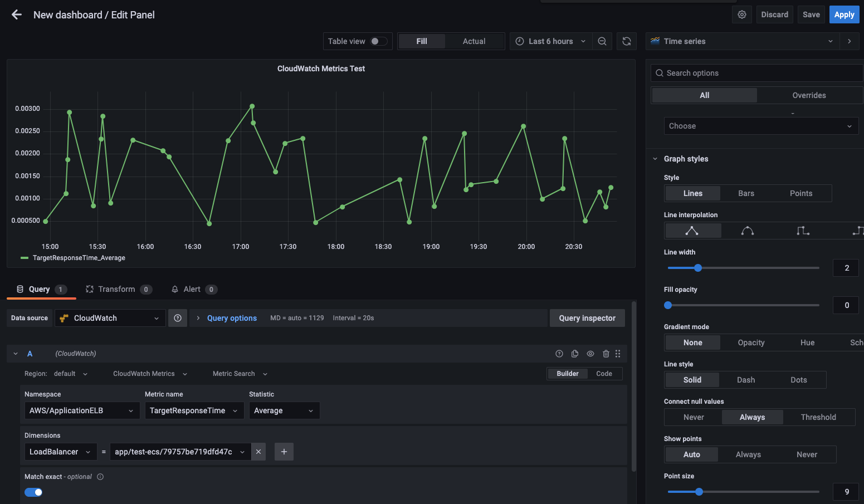Click Match exact info icon
This screenshot has height=504, width=864.
point(100,477)
